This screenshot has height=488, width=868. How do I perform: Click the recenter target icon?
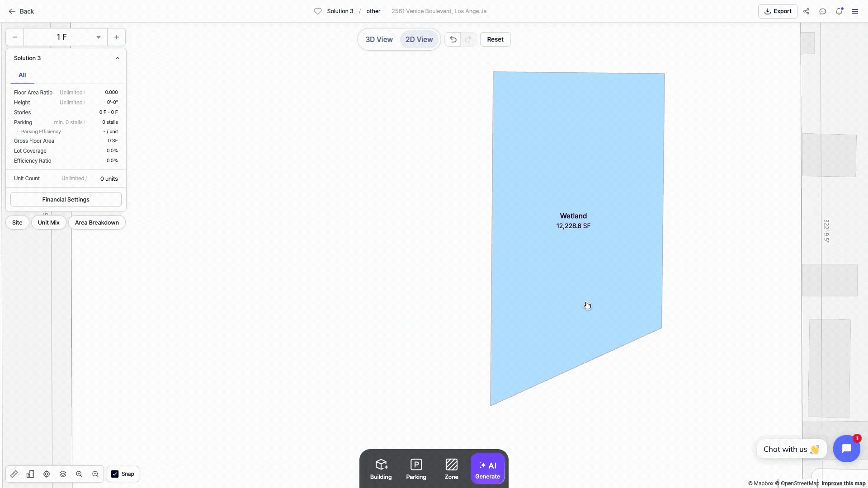tap(47, 474)
